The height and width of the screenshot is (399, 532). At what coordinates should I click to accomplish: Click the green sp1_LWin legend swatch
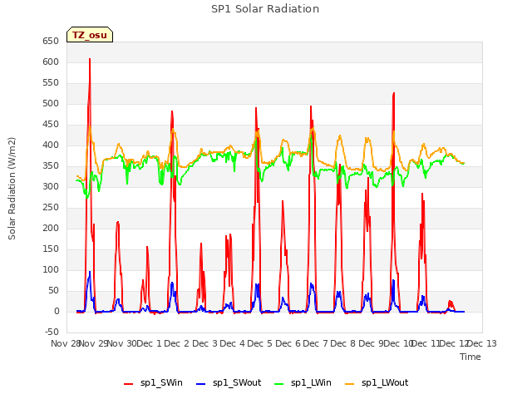[279, 384]
